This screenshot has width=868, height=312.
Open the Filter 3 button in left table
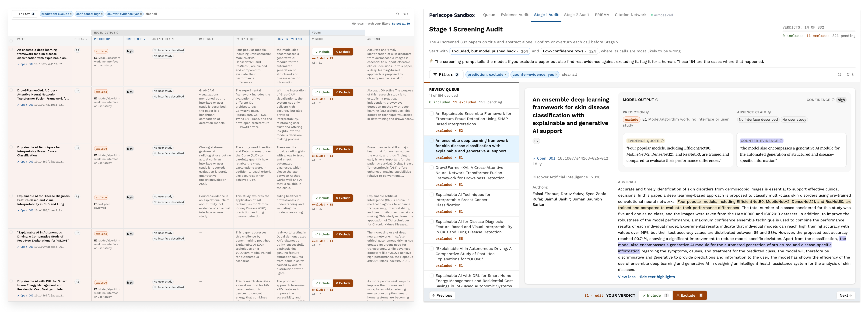pyautogui.click(x=25, y=14)
